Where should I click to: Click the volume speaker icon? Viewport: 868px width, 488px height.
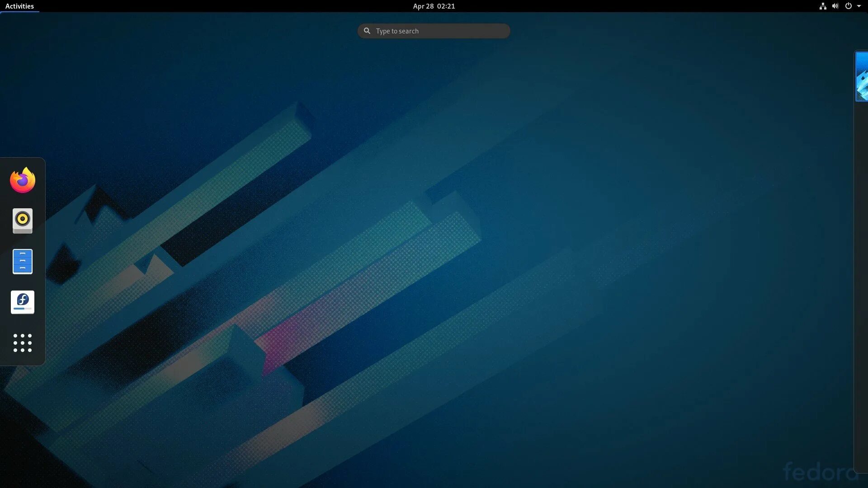(835, 6)
